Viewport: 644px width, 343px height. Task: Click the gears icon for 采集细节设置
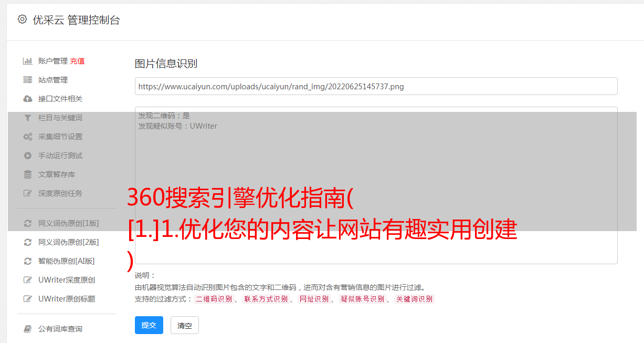pos(28,137)
